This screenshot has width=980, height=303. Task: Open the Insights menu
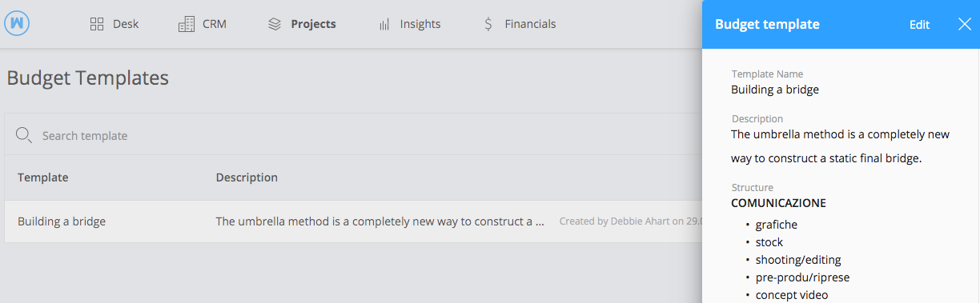(x=409, y=24)
